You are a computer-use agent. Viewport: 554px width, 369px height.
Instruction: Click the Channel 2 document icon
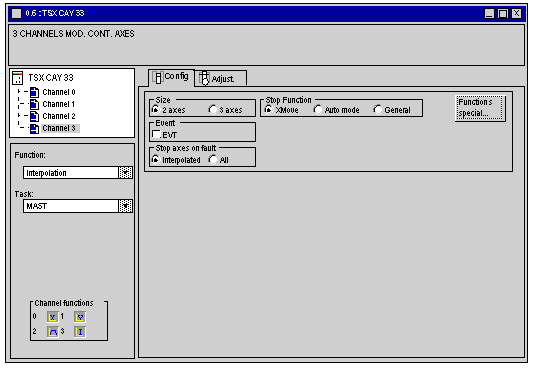pyautogui.click(x=34, y=116)
